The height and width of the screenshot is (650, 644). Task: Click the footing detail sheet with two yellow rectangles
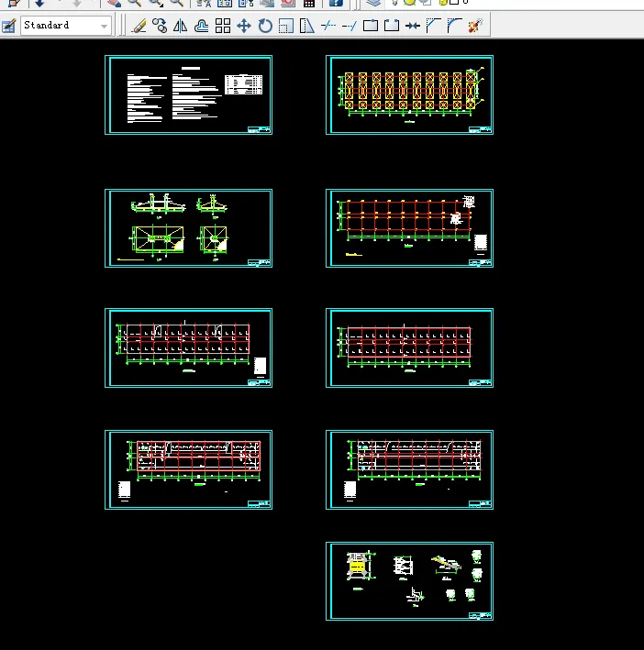pos(189,228)
